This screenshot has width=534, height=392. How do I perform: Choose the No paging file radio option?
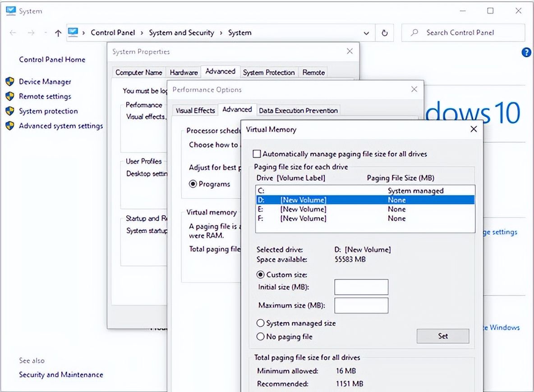(260, 337)
